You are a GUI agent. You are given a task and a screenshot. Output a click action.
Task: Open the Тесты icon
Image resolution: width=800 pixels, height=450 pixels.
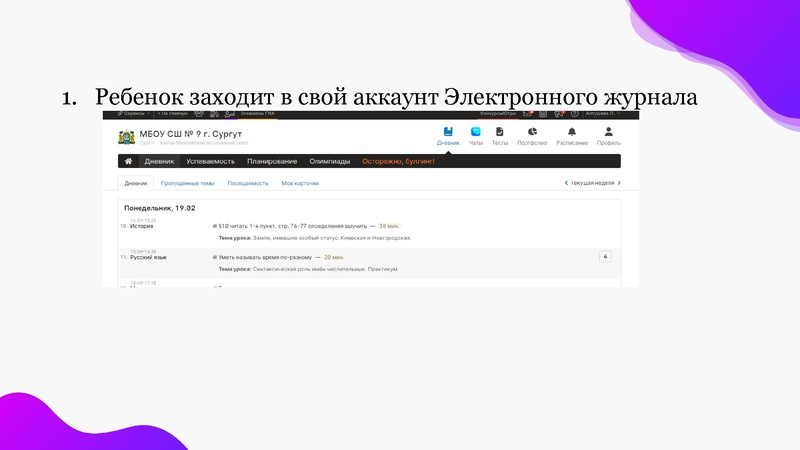point(500,132)
